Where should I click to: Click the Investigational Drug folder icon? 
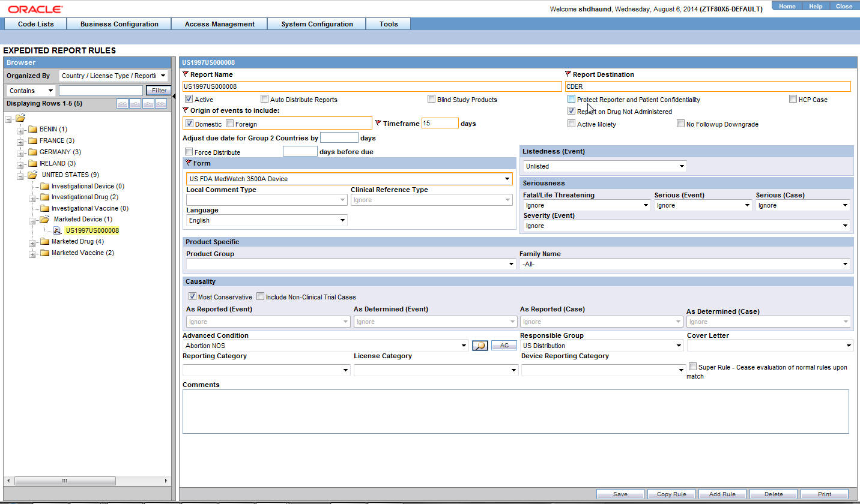click(x=44, y=197)
